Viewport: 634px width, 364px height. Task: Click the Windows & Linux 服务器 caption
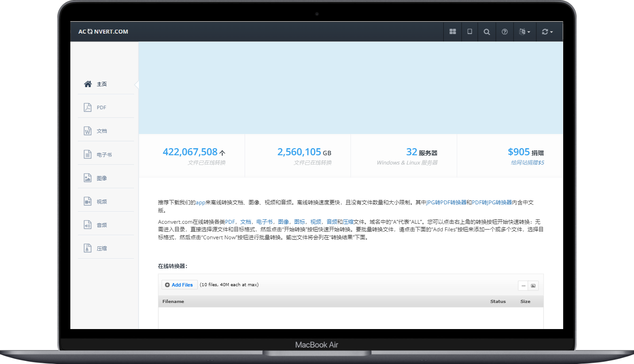pos(407,163)
